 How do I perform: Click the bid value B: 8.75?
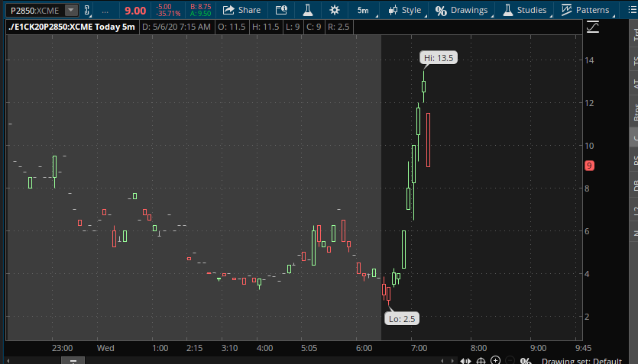(201, 7)
